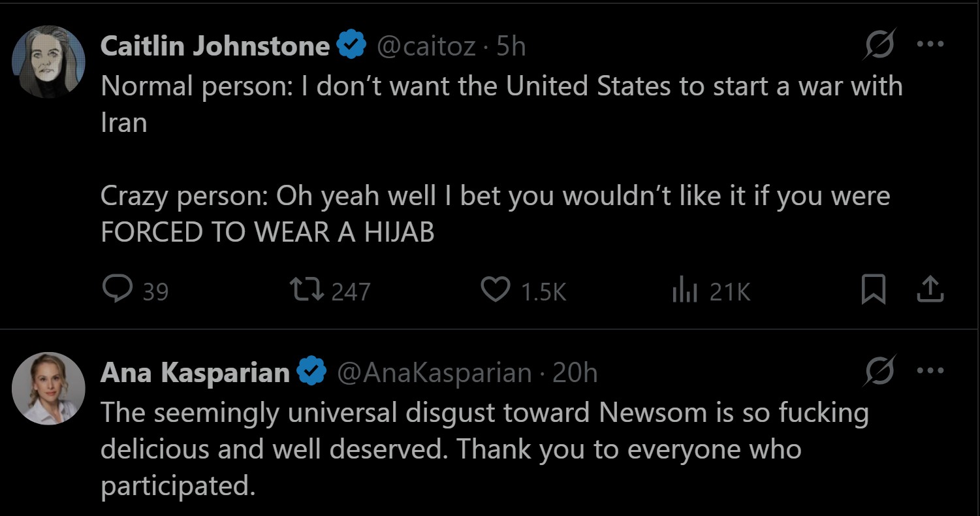This screenshot has height=516, width=980.
Task: Click the 20h timestamp on second tweet
Action: coord(575,372)
